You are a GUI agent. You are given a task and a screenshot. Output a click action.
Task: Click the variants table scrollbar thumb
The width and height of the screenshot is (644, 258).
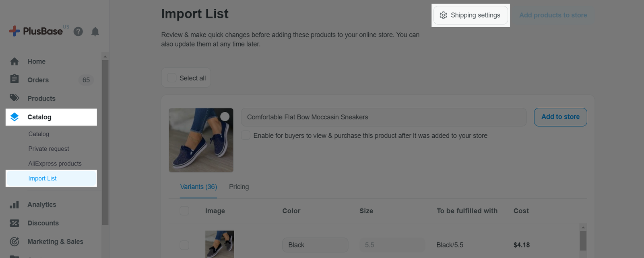tap(583, 240)
